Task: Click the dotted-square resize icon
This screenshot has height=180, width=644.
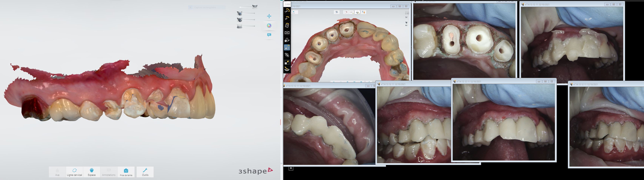Action: pos(287,62)
